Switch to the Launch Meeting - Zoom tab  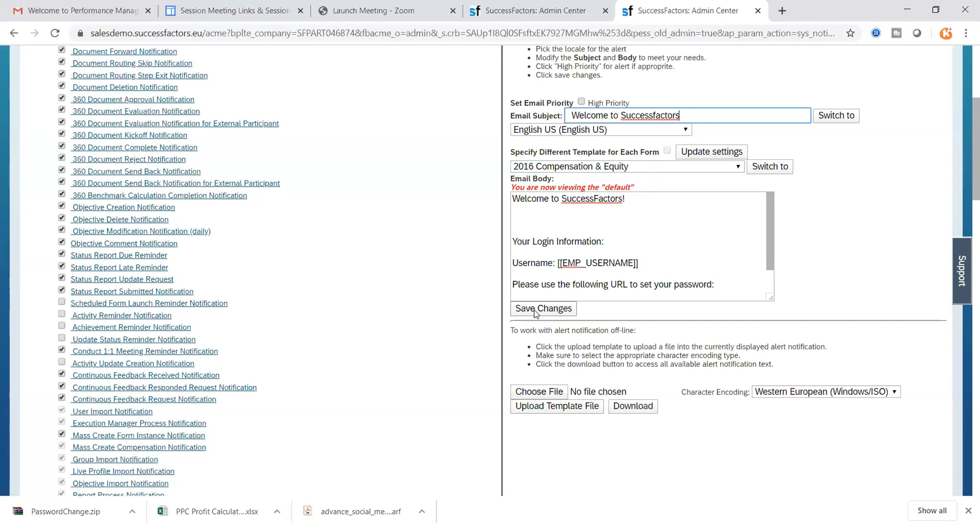click(x=373, y=11)
